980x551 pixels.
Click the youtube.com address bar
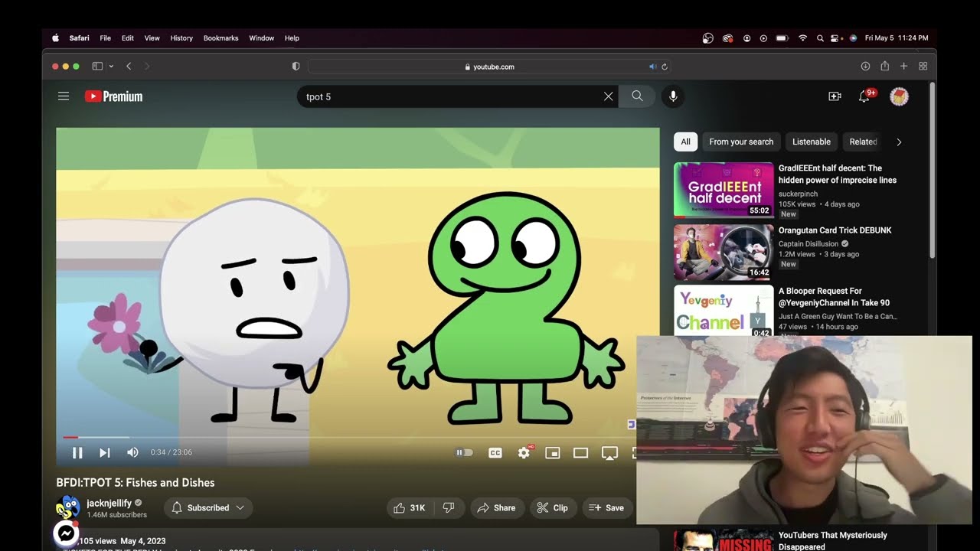[490, 67]
